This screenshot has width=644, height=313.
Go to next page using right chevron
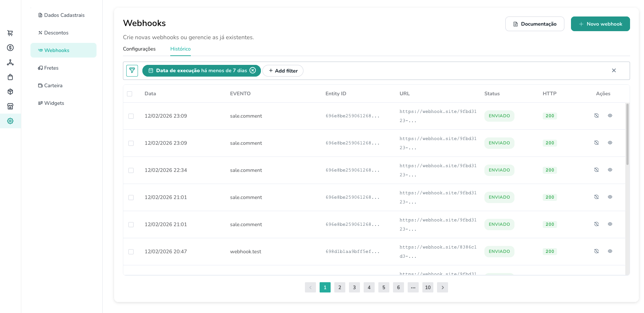pyautogui.click(x=443, y=287)
